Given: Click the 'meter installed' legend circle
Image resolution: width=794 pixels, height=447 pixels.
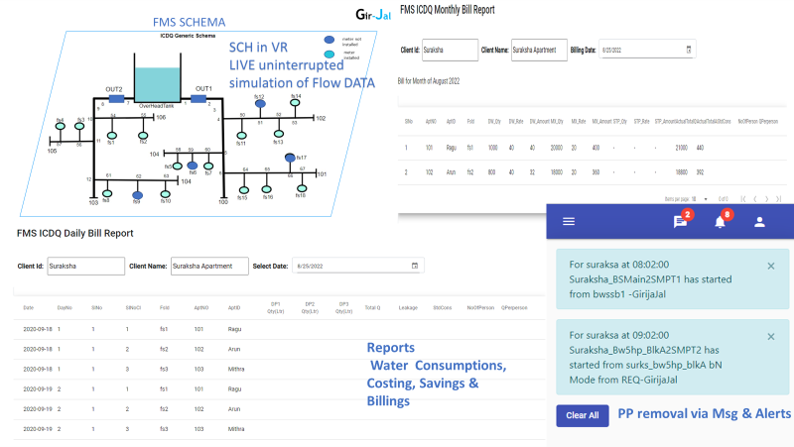Looking at the screenshot, I should [330, 54].
